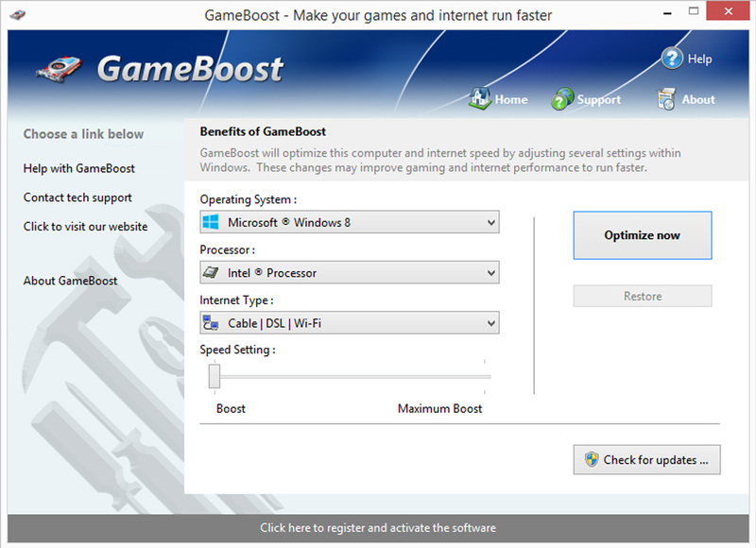756x548 pixels.
Task: Click the 'Processor :' label
Action: 228,249
